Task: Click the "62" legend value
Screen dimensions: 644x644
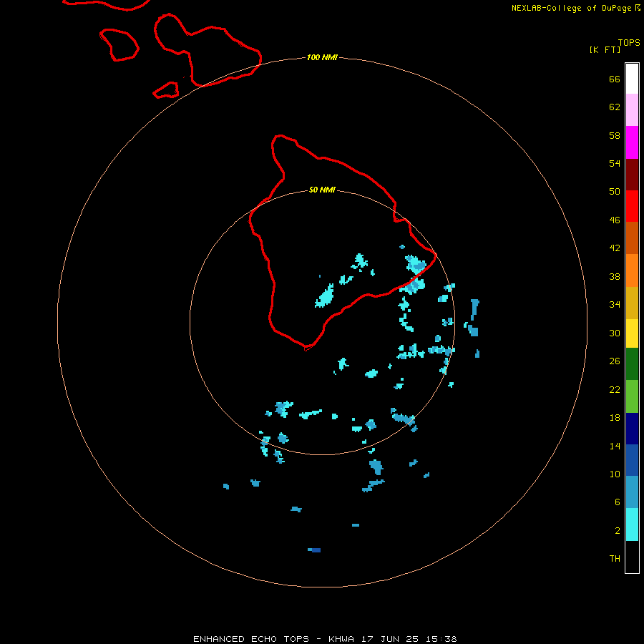Action: (615, 107)
